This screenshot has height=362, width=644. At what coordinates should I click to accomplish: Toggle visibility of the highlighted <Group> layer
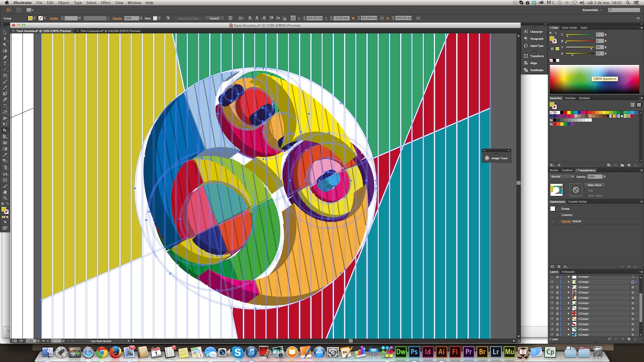pos(552,282)
